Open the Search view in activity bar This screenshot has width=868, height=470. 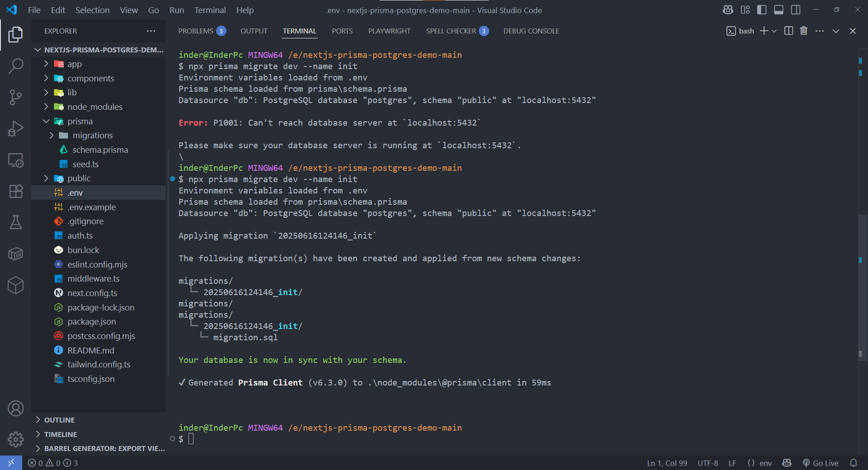(15, 66)
